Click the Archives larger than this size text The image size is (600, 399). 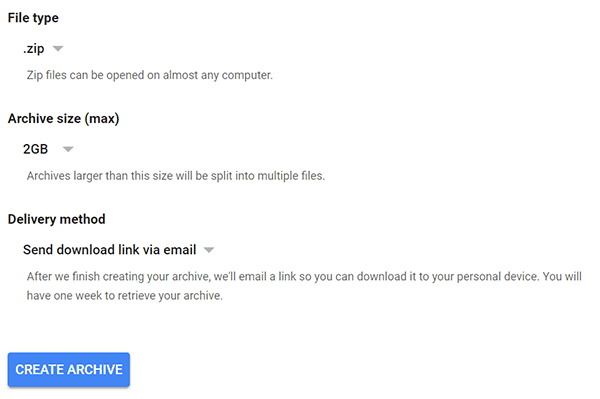[x=176, y=176]
